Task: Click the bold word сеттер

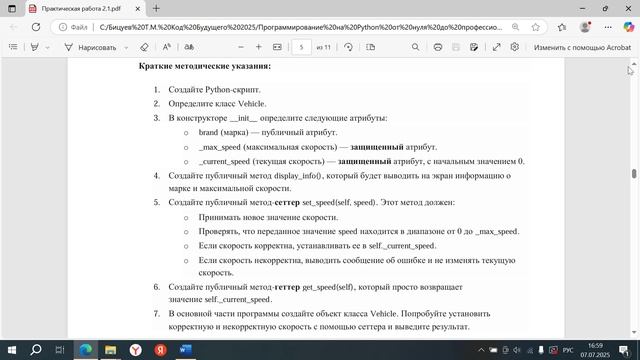Action: pos(287,202)
